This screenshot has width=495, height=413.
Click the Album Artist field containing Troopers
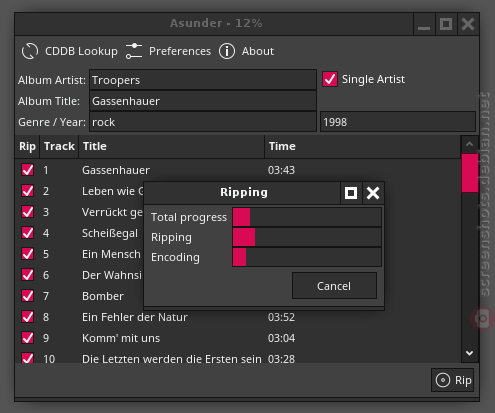tap(203, 80)
